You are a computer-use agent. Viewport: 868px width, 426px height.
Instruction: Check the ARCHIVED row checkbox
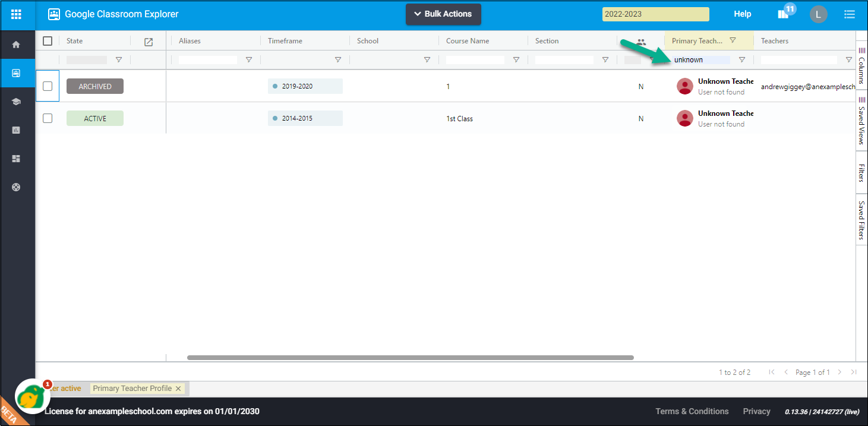point(48,86)
